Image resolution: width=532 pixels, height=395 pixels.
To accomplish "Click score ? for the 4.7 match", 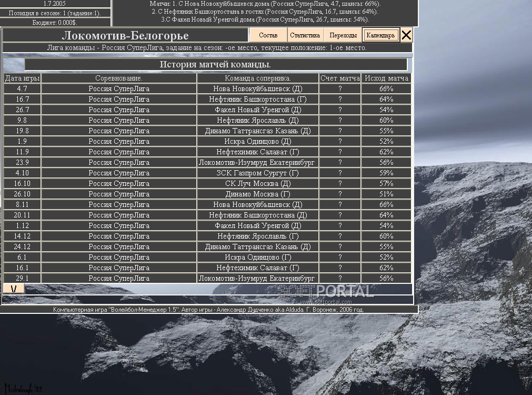I will click(340, 88).
